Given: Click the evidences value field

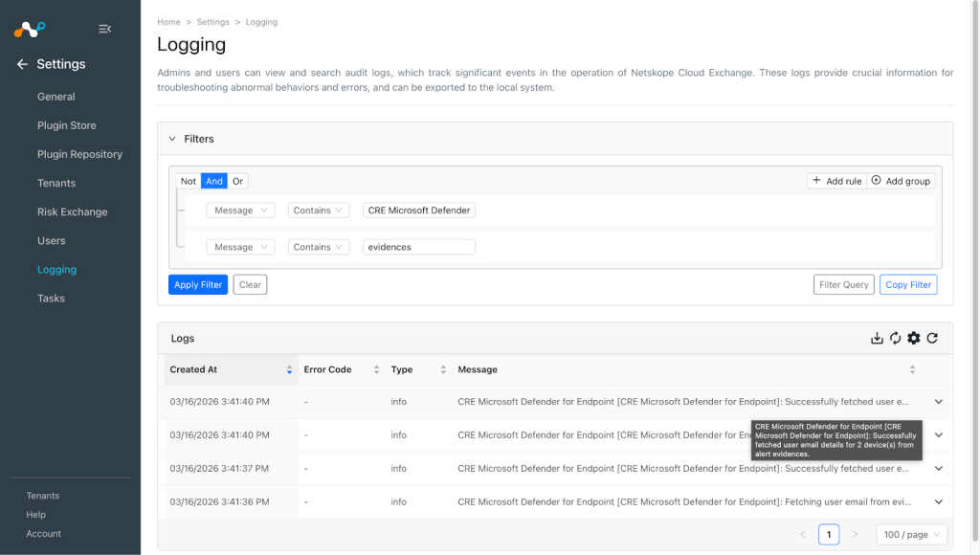Looking at the screenshot, I should click(x=419, y=247).
